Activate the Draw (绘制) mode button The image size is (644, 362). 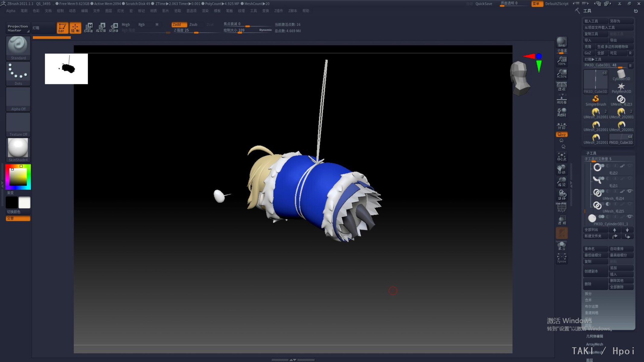click(75, 28)
